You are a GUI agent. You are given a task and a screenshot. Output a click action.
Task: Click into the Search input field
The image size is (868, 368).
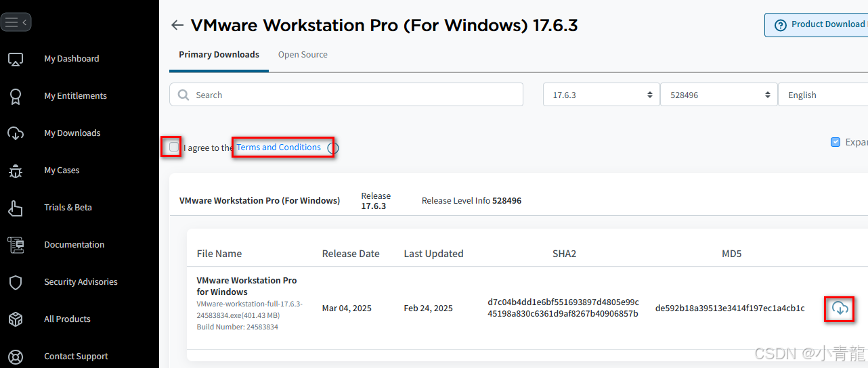(x=346, y=95)
